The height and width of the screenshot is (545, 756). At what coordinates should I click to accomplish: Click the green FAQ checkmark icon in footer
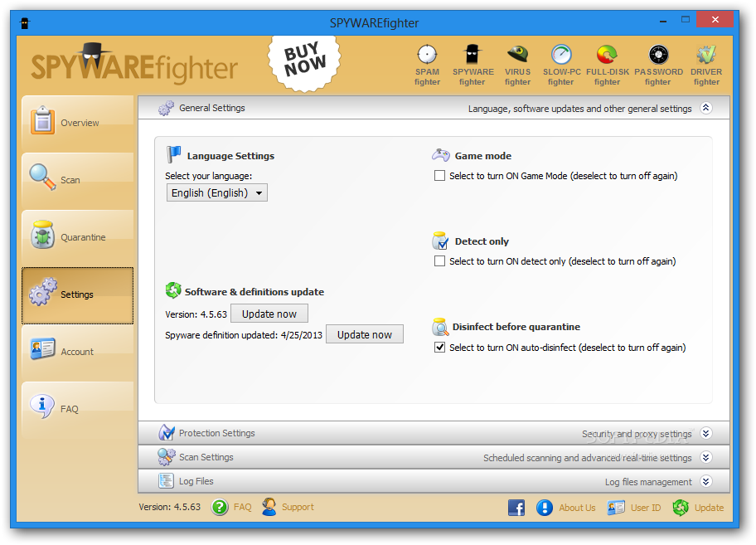tap(220, 508)
